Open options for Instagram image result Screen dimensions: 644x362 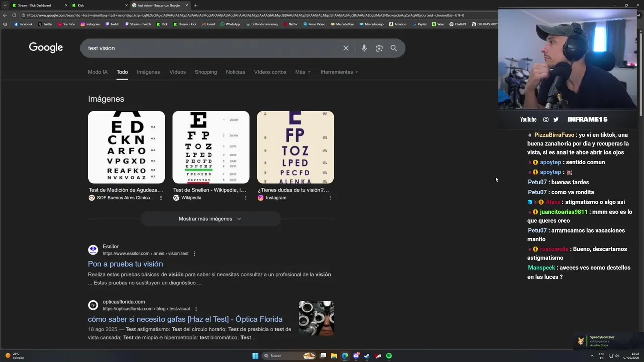[330, 198]
